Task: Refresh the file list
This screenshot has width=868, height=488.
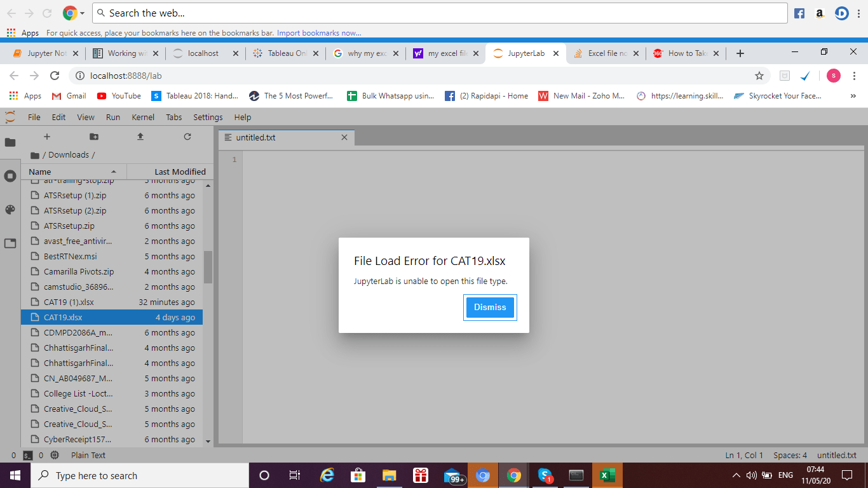Action: point(187,136)
